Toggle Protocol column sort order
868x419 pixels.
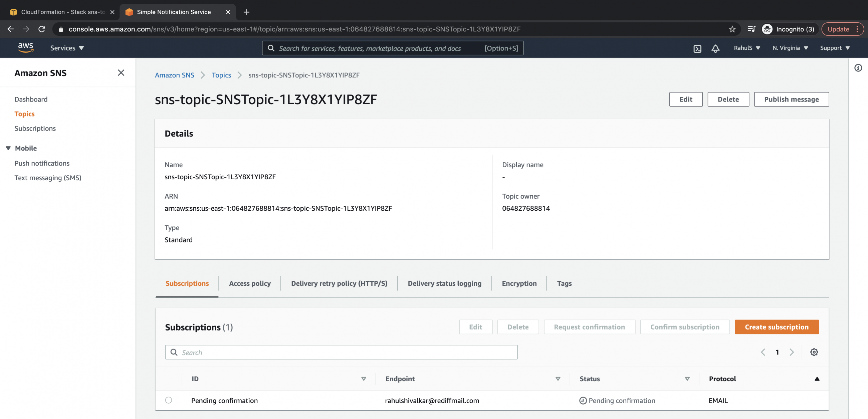818,379
